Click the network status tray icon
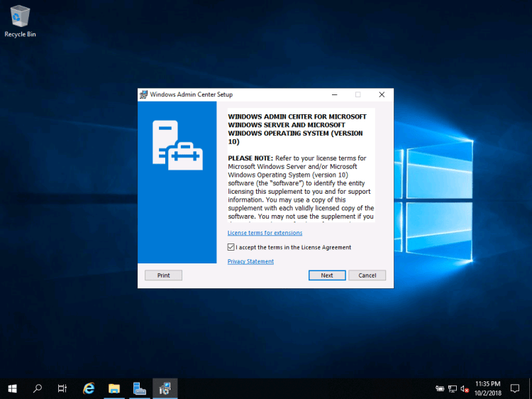Image resolution: width=532 pixels, height=399 pixels. tap(453, 389)
